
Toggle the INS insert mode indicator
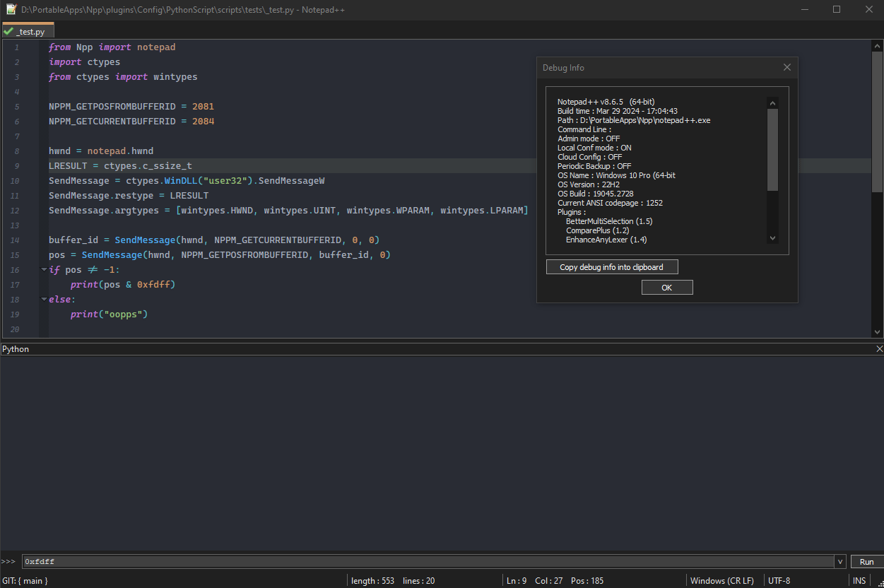pos(859,581)
